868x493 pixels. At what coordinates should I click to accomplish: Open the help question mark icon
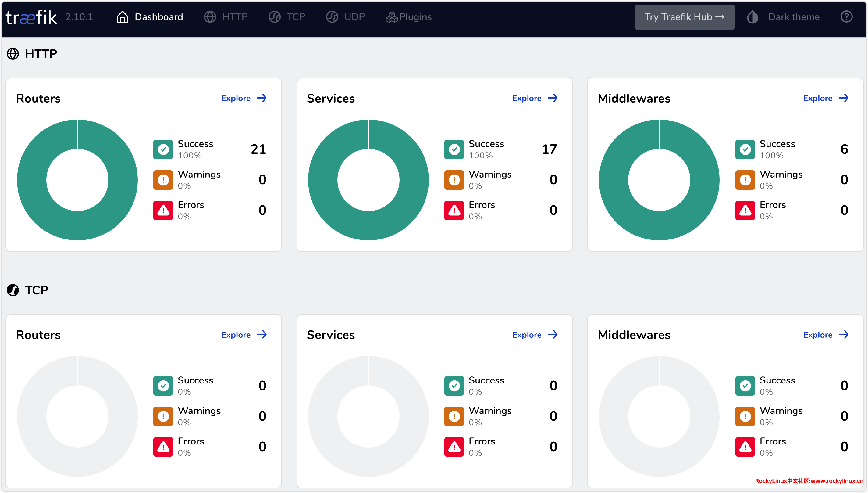846,16
